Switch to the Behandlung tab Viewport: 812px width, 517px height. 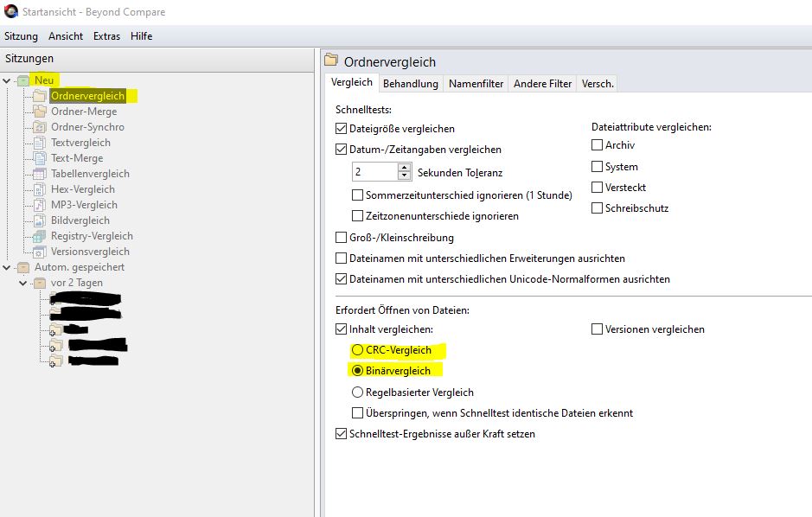tap(411, 84)
